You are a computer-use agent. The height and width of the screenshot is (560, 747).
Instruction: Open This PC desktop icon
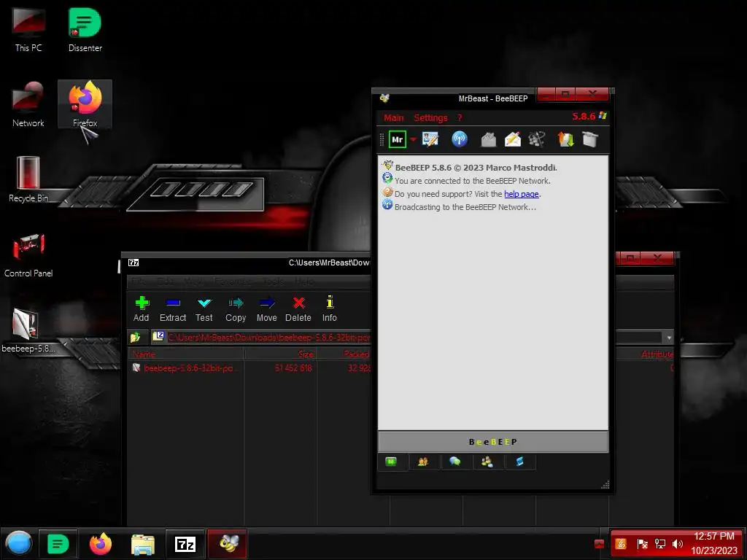click(x=28, y=29)
